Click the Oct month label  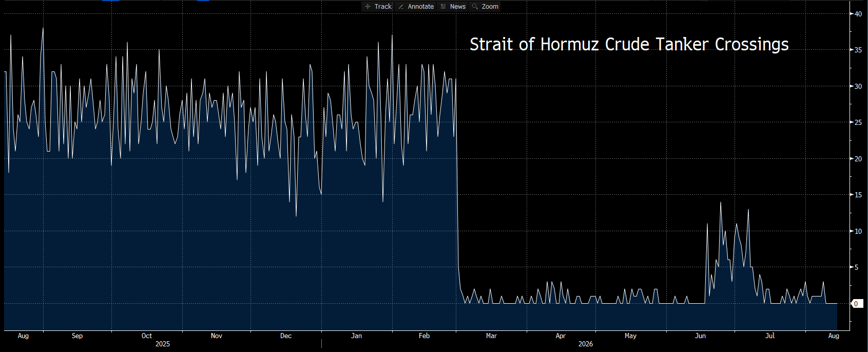[147, 336]
